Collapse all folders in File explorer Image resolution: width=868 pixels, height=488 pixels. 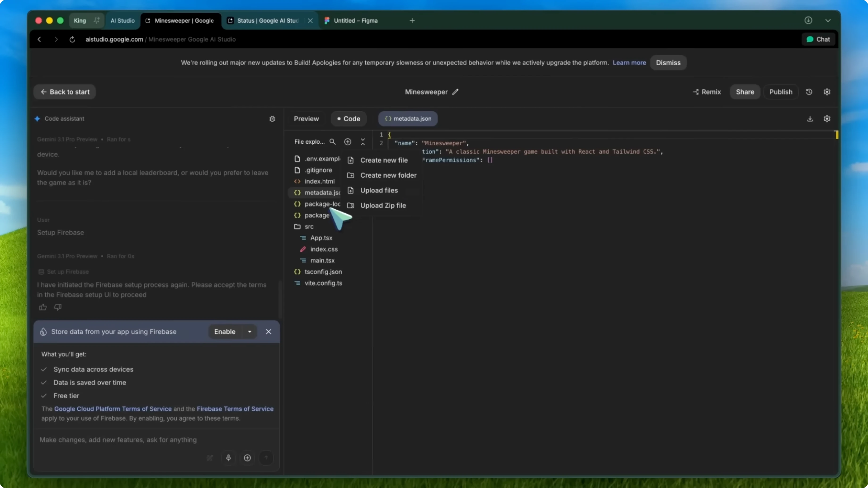click(x=363, y=142)
